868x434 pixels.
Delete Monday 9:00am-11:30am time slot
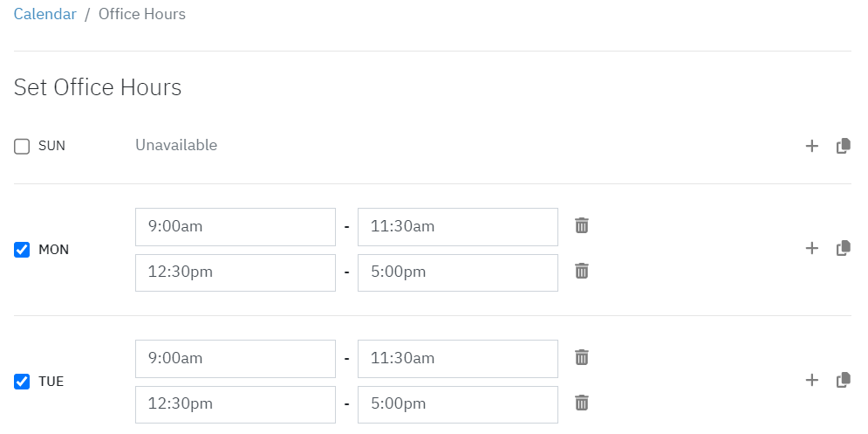click(581, 225)
